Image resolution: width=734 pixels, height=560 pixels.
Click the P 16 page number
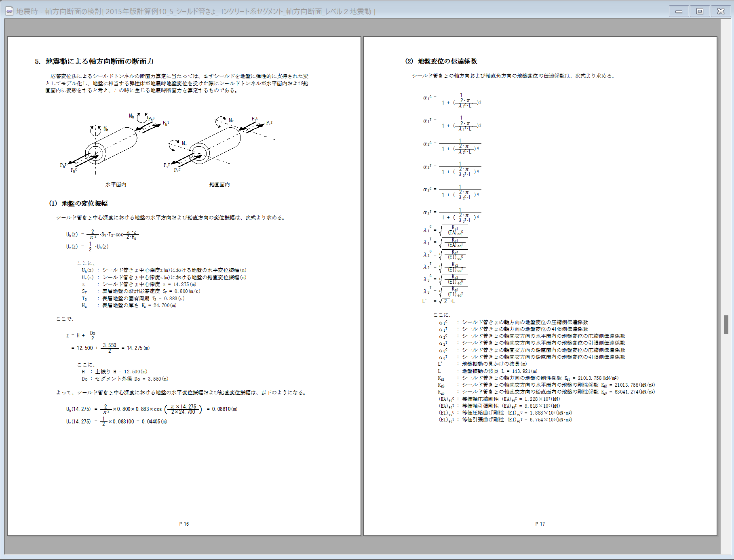184,524
